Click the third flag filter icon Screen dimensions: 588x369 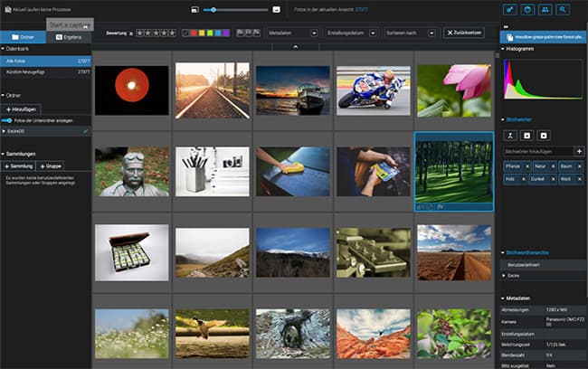point(257,33)
